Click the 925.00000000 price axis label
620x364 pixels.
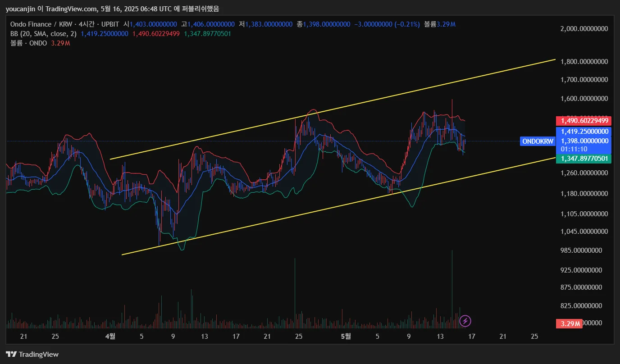(x=581, y=270)
